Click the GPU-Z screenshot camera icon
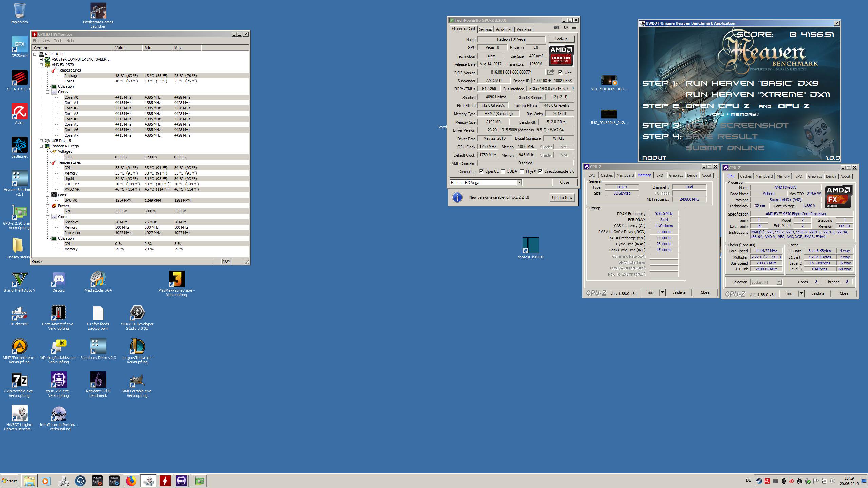This screenshot has width=868, height=488. tap(556, 28)
